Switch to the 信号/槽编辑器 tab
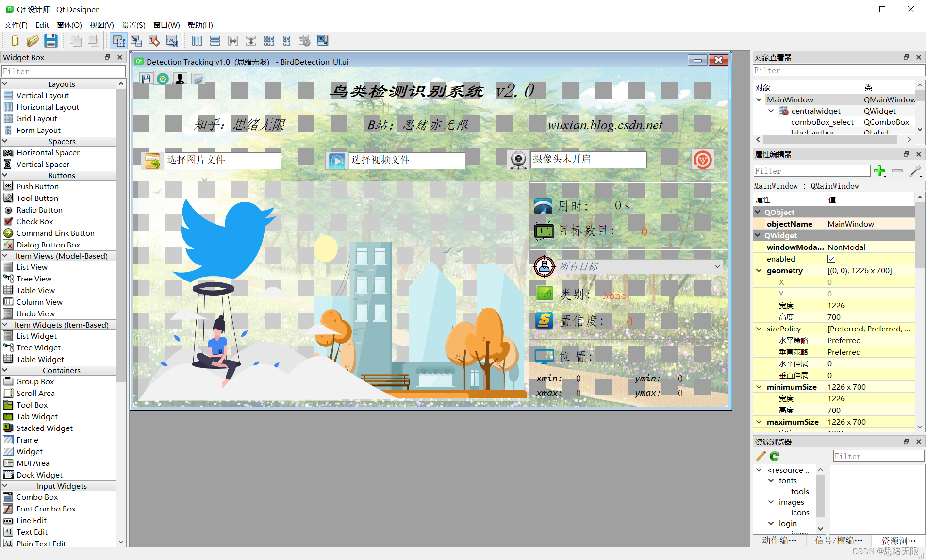This screenshot has width=926, height=560. click(x=839, y=540)
